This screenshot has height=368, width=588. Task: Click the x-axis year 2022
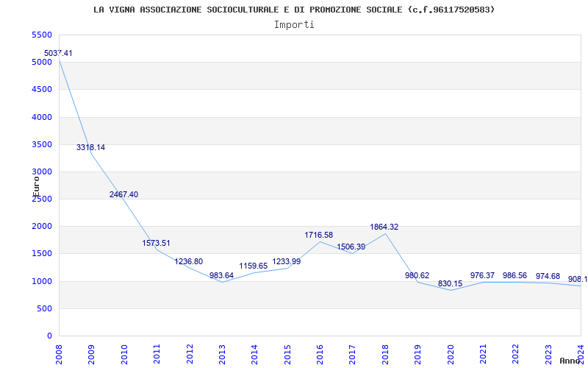pos(516,355)
